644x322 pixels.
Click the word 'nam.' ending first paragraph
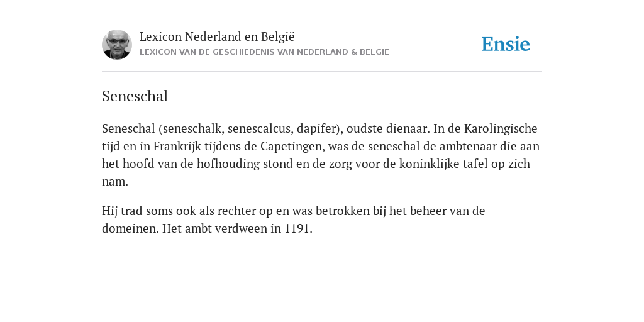(115, 182)
